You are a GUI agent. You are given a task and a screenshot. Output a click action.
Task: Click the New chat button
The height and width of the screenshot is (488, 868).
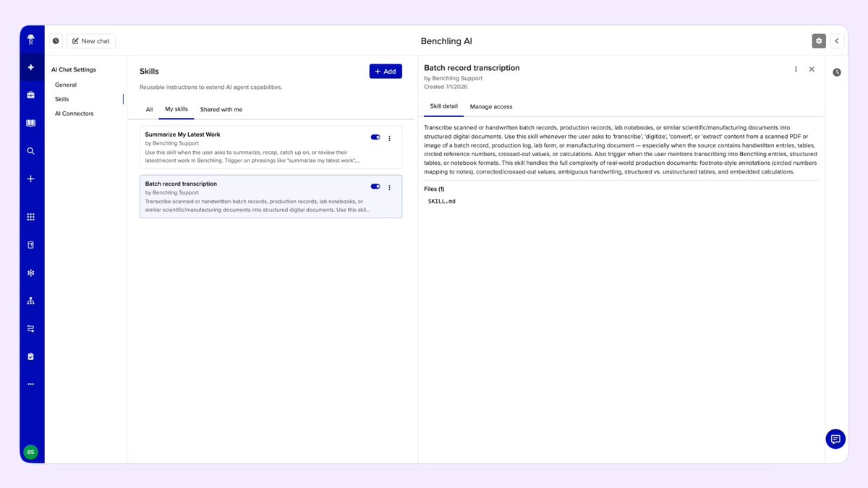91,41
